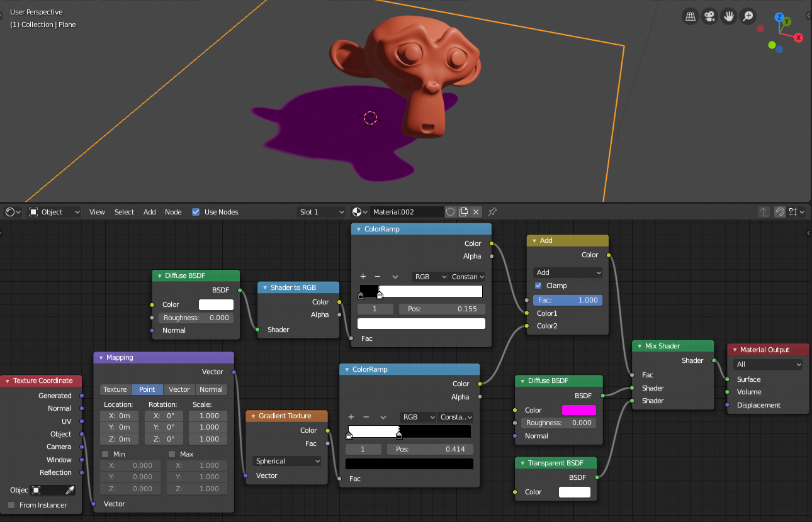Enable Min in the Mapping node

point(104,453)
